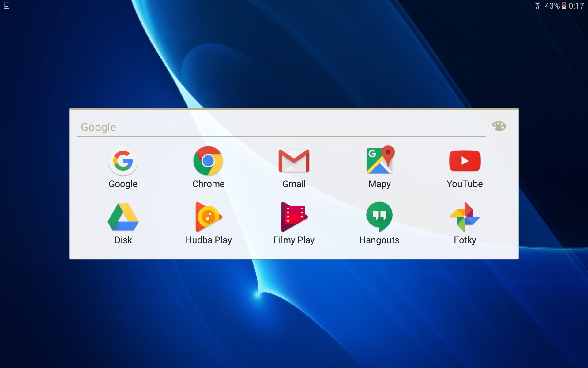Viewport: 588px width, 368px height.
Task: Open the Mapy app
Action: tap(379, 161)
